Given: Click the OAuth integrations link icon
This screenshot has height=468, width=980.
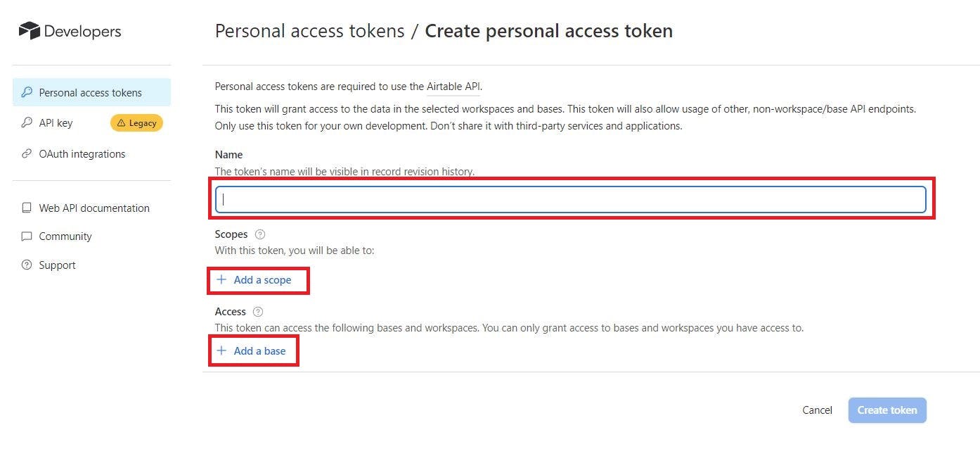Looking at the screenshot, I should tap(27, 154).
